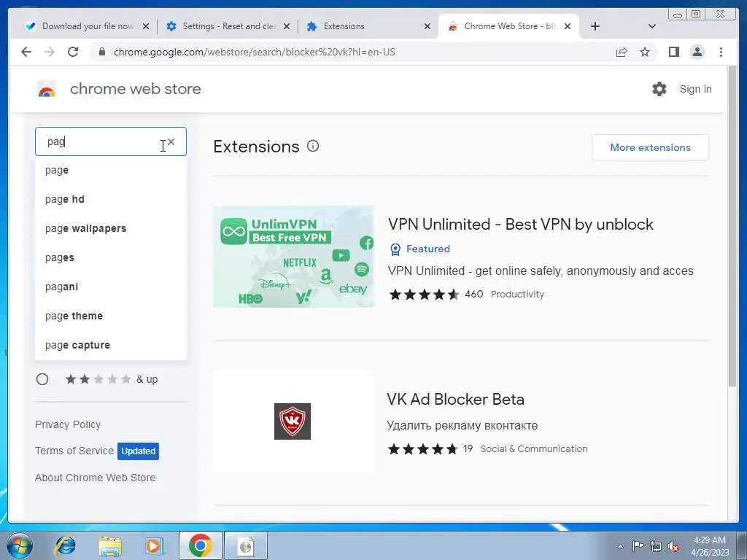This screenshot has height=560, width=747.
Task: Click the browser forward arrow
Action: click(x=50, y=52)
